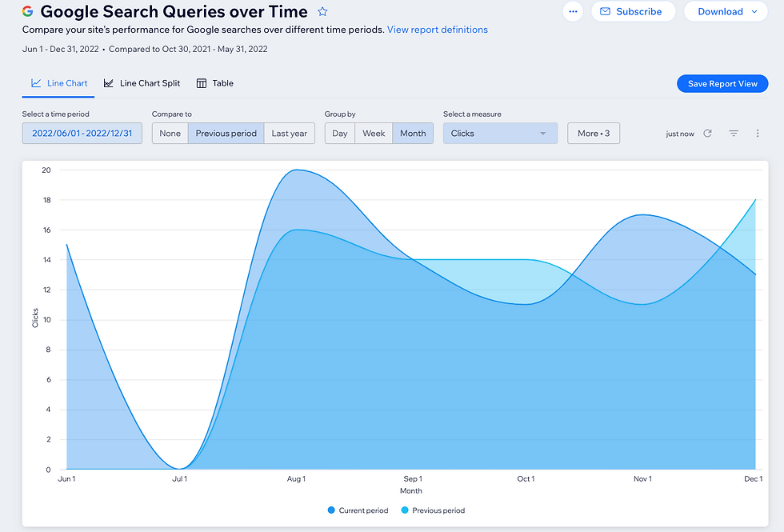Click the table grid icon on the Table tab
Image resolution: width=784 pixels, height=532 pixels.
pos(201,83)
